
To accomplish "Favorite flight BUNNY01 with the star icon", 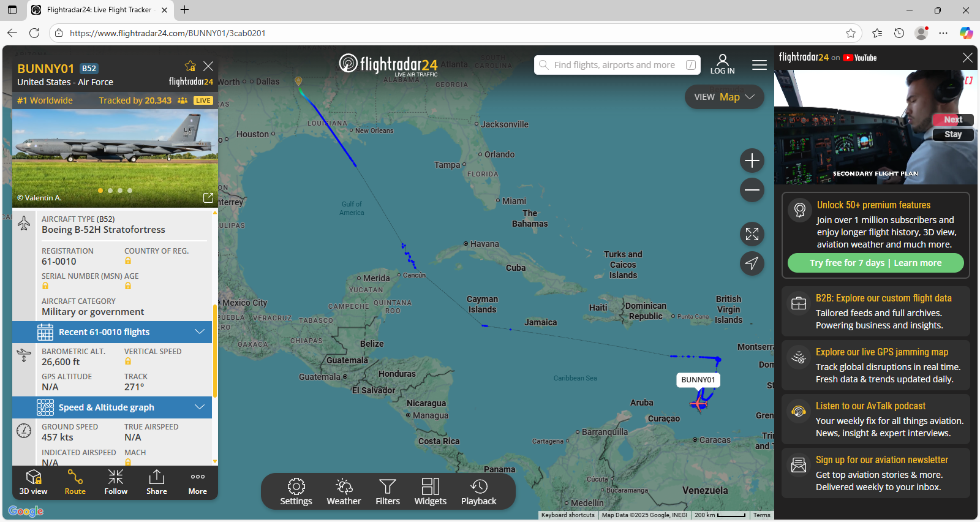I will coord(190,66).
